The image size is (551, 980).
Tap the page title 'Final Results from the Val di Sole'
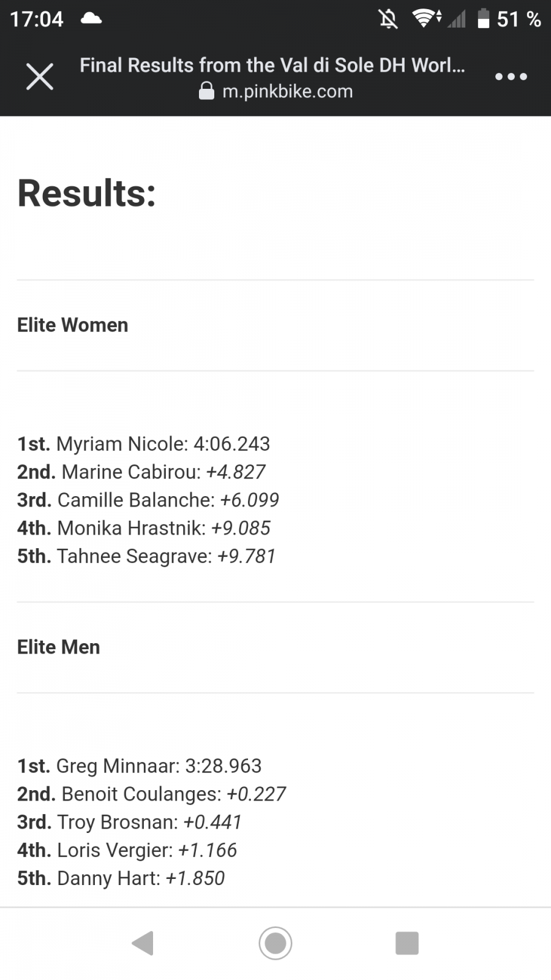click(272, 65)
